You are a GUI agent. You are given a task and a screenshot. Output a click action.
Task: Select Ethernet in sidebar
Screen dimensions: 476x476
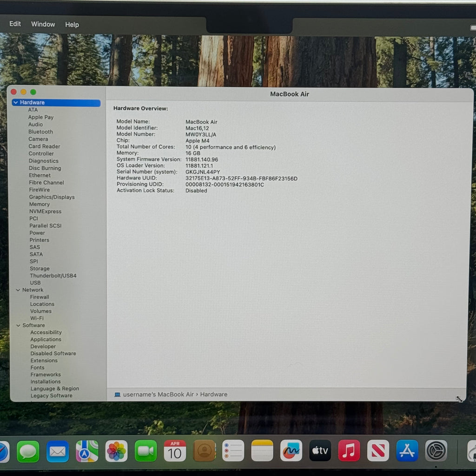coord(40,175)
